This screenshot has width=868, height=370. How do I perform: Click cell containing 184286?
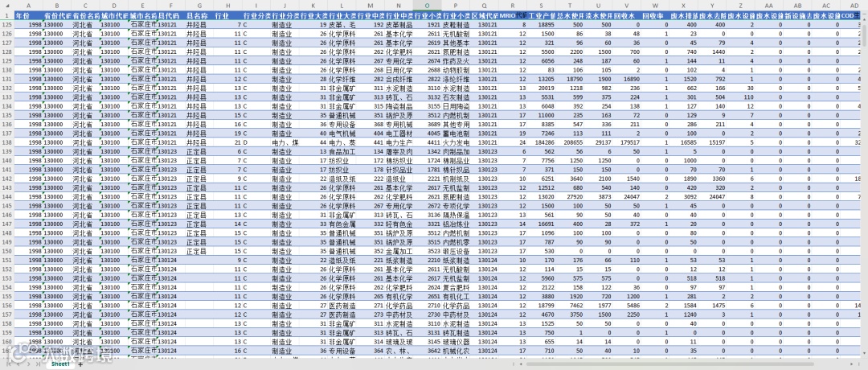[x=542, y=142]
